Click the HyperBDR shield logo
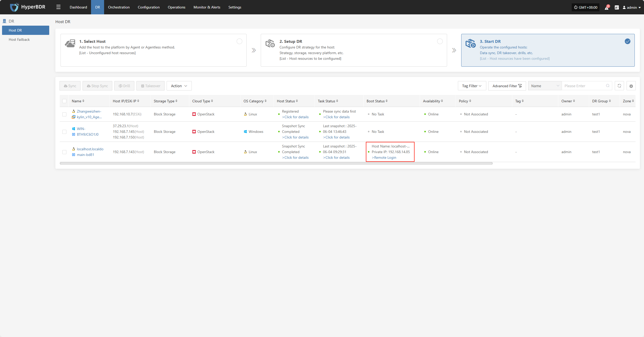The width and height of the screenshot is (644, 337). [x=14, y=7]
